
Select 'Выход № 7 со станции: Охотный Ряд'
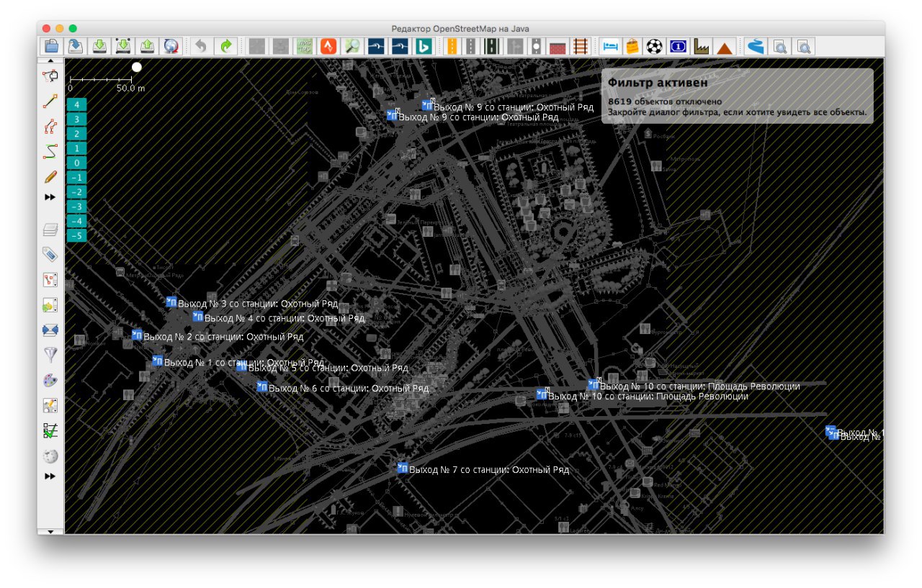click(489, 470)
